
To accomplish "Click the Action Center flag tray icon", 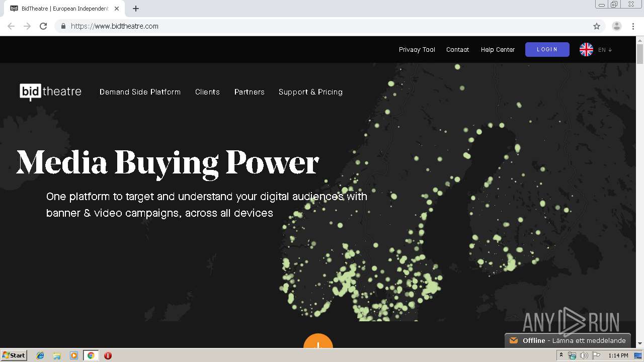I will point(596,355).
